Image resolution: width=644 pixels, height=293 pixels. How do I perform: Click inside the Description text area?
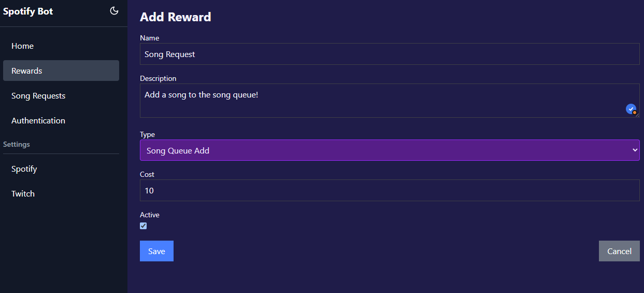[x=390, y=101]
